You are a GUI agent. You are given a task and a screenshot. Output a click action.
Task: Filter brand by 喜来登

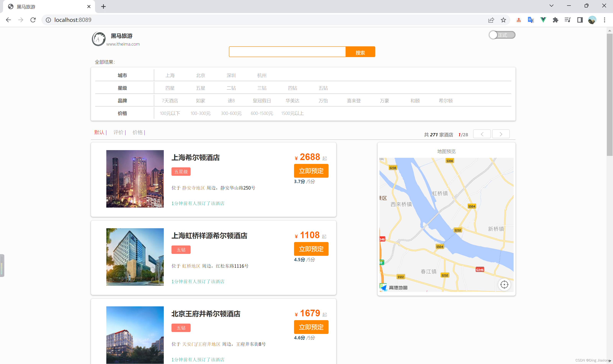coord(354,101)
